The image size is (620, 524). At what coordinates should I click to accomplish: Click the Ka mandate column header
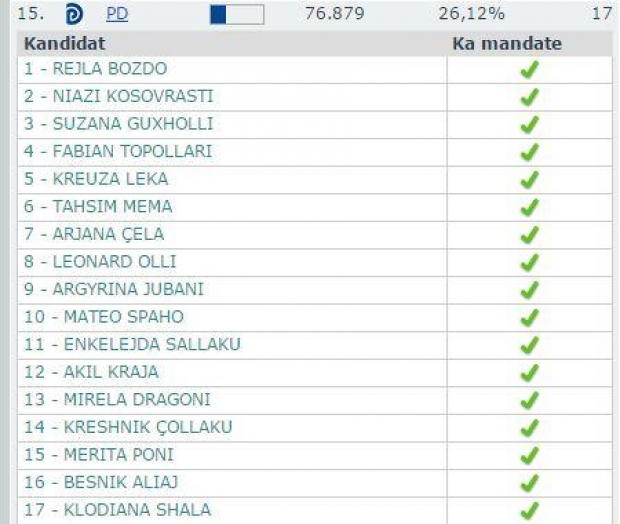pos(506,44)
